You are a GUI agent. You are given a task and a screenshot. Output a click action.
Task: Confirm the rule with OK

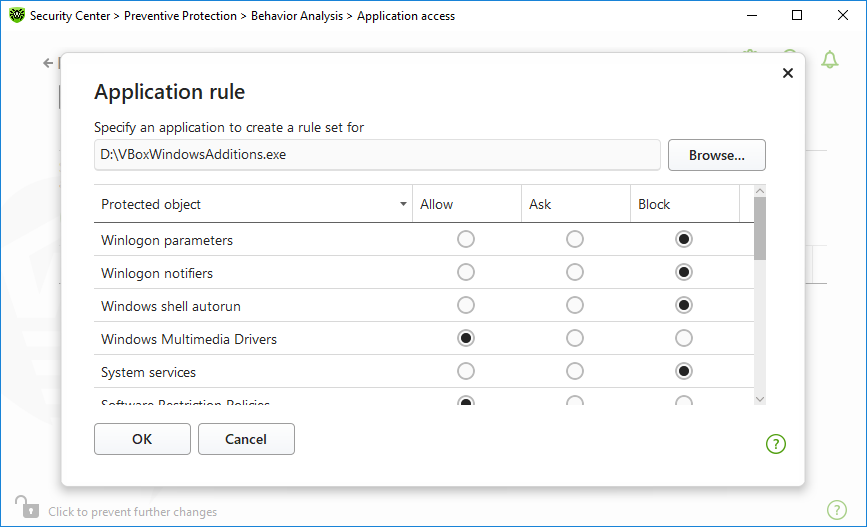(x=142, y=439)
